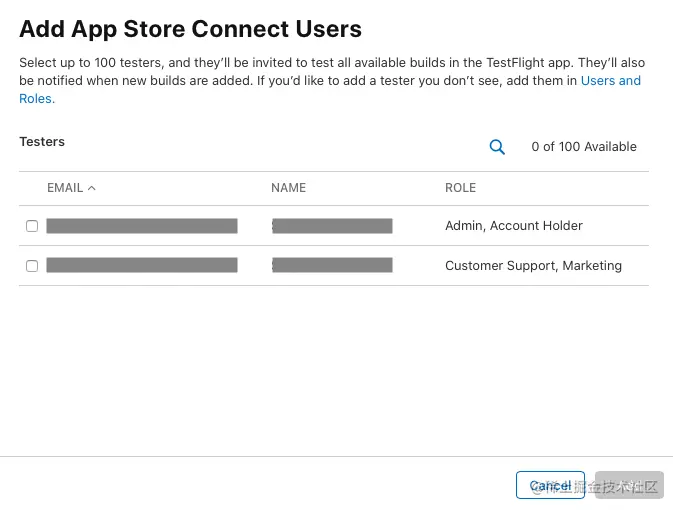Sort the list by the NAME column header
The width and height of the screenshot is (673, 510).
pyautogui.click(x=288, y=188)
